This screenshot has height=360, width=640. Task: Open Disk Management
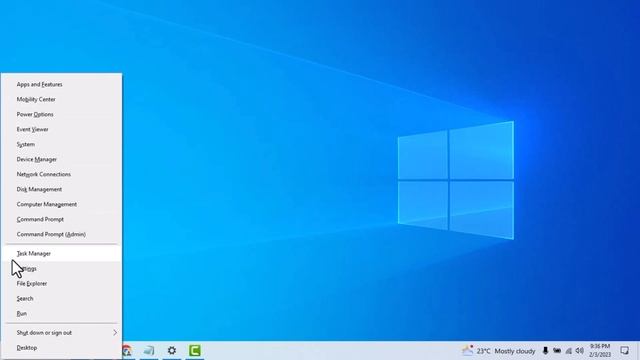point(61,189)
